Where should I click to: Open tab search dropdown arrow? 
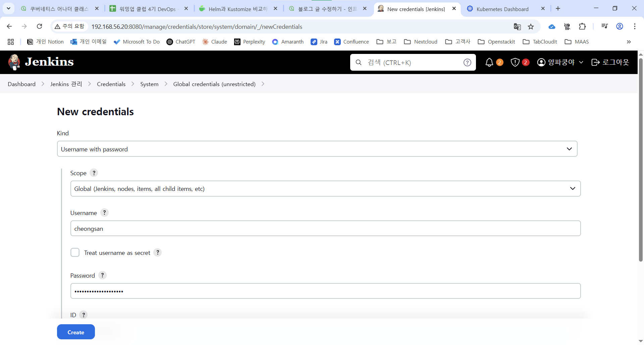(x=8, y=8)
